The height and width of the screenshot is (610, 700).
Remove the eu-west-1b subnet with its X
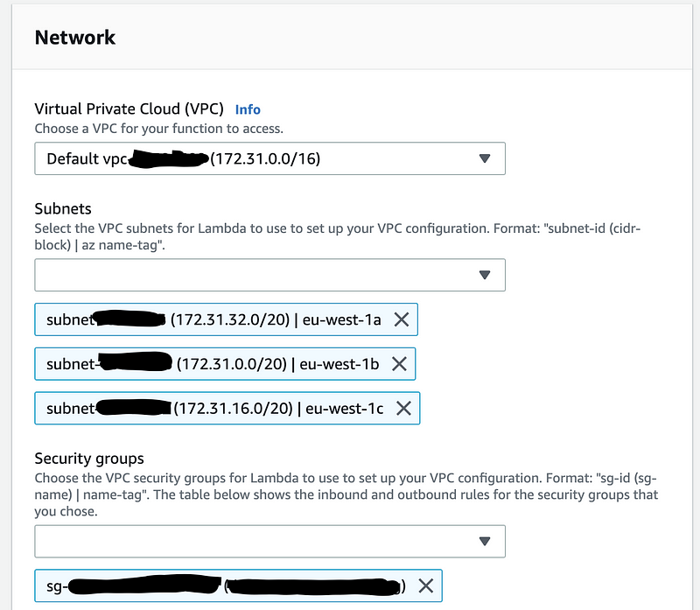(x=399, y=363)
